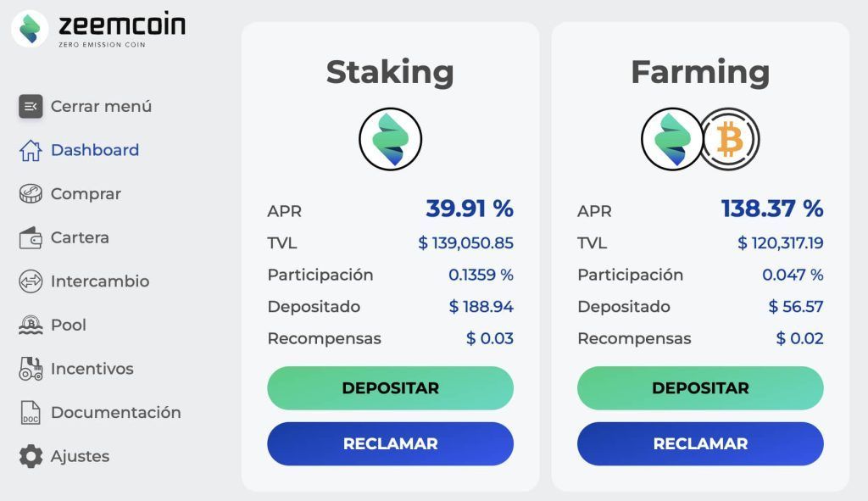
Task: Select Intercambio in the sidebar
Action: pyautogui.click(x=84, y=281)
